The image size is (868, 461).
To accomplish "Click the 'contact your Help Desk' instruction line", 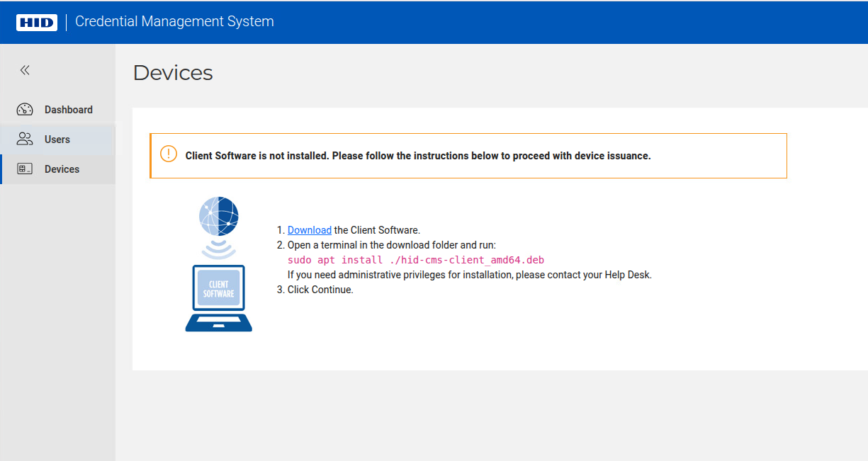I will [470, 275].
